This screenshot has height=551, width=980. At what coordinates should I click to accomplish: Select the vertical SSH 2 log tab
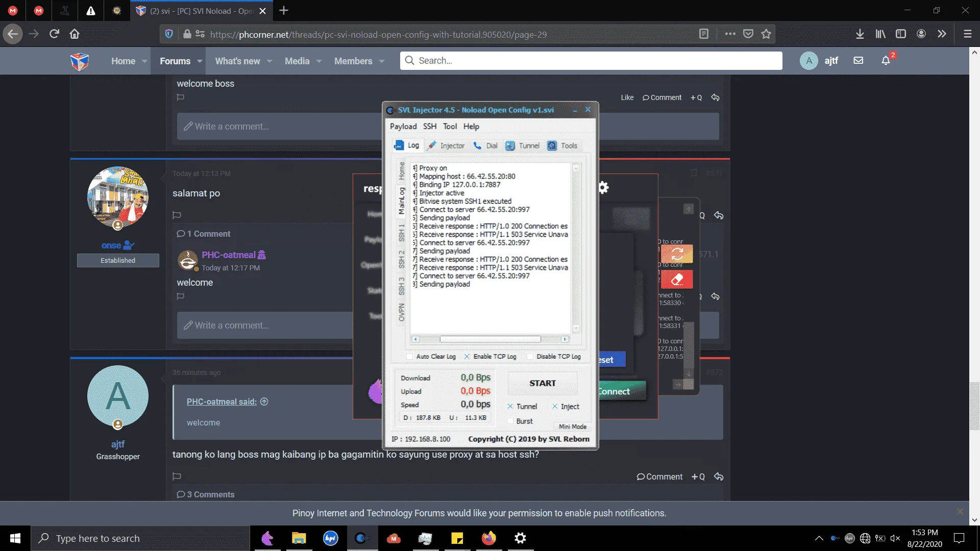(x=402, y=260)
